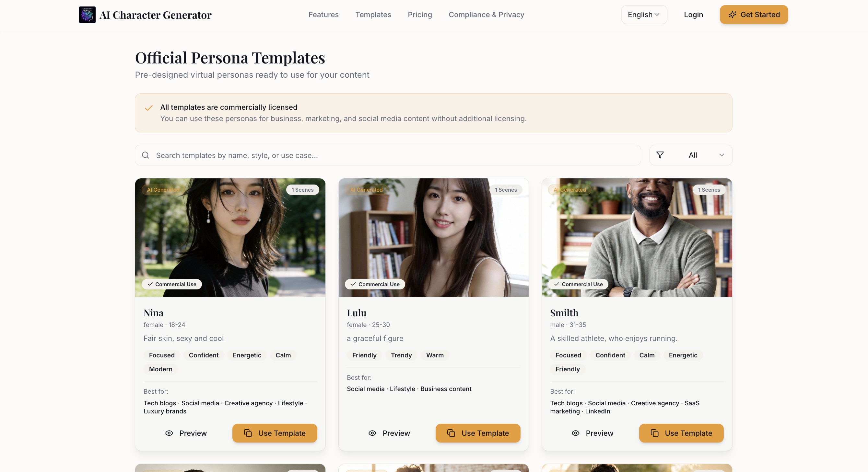The height and width of the screenshot is (472, 868).
Task: Click the AI Character Generator logo icon
Action: coord(87,15)
